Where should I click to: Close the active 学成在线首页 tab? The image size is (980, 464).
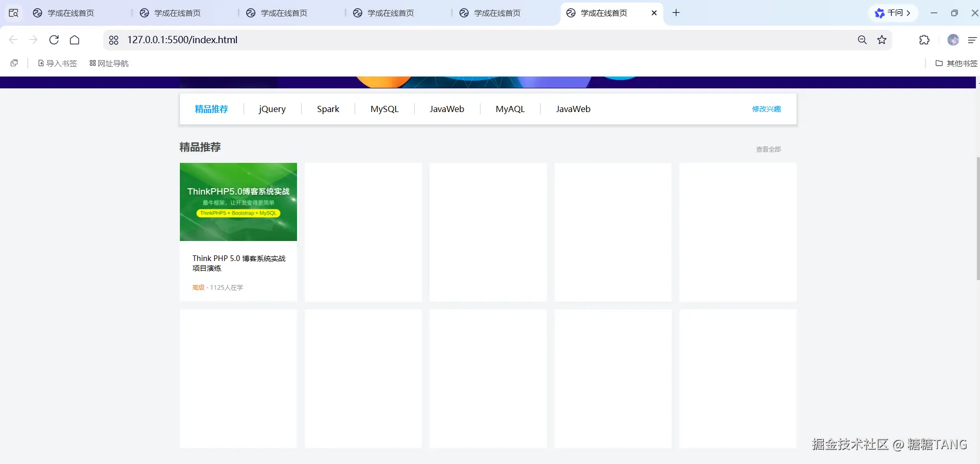tap(654, 13)
